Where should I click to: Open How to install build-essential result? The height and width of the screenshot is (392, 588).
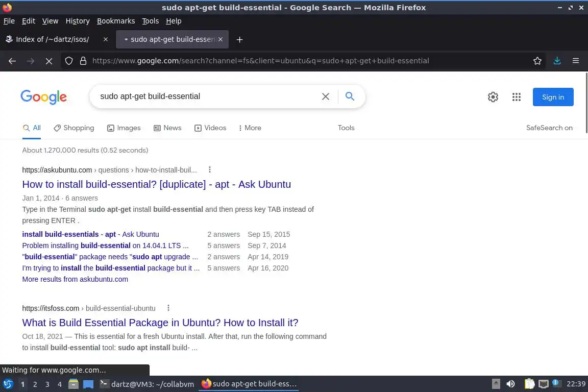click(156, 184)
